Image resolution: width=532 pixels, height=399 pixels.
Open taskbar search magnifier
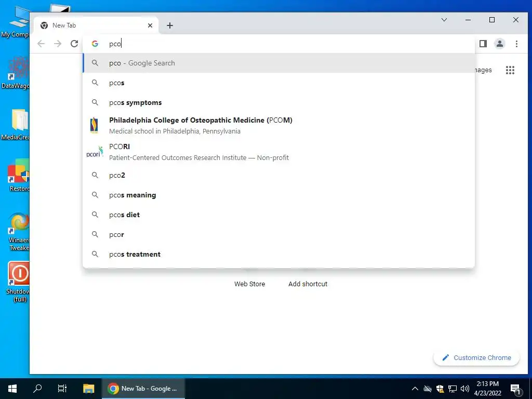point(37,389)
